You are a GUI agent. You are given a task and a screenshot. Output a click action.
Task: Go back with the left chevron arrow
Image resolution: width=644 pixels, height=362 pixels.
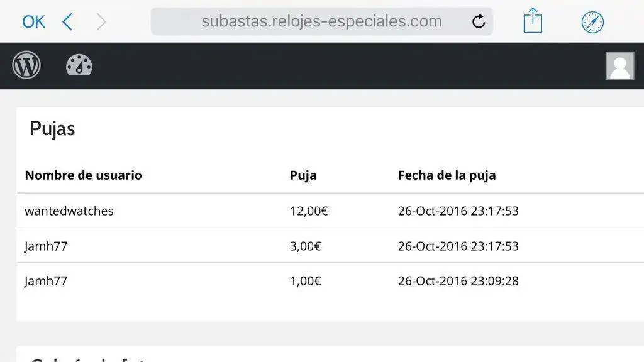(x=67, y=22)
